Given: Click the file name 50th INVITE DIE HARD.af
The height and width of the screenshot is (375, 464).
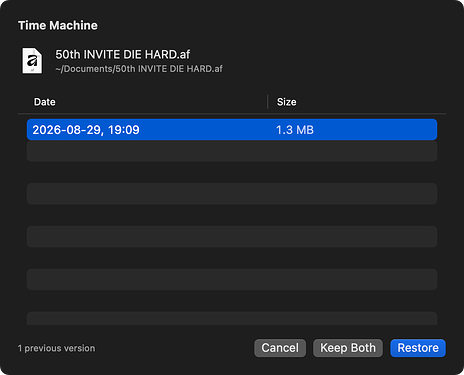Looking at the screenshot, I should coord(123,54).
